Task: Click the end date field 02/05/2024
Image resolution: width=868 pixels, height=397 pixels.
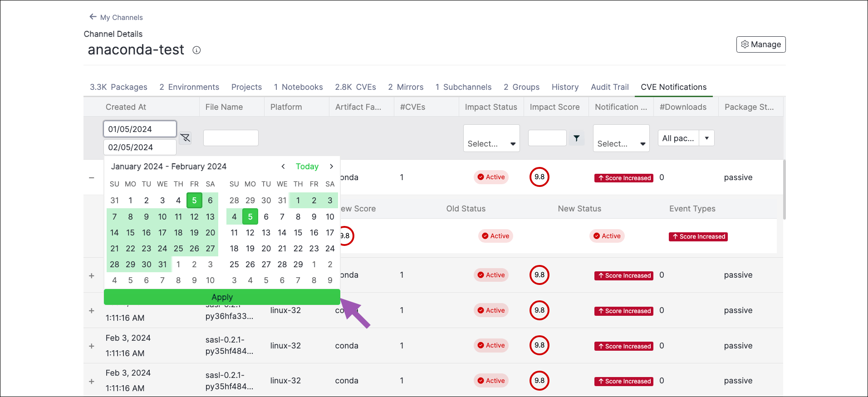Action: 140,147
